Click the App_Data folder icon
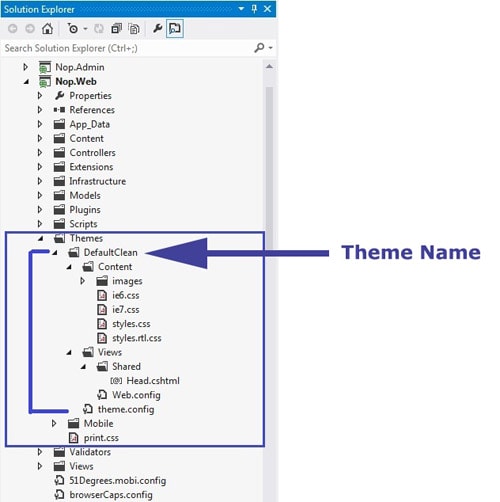 59,124
